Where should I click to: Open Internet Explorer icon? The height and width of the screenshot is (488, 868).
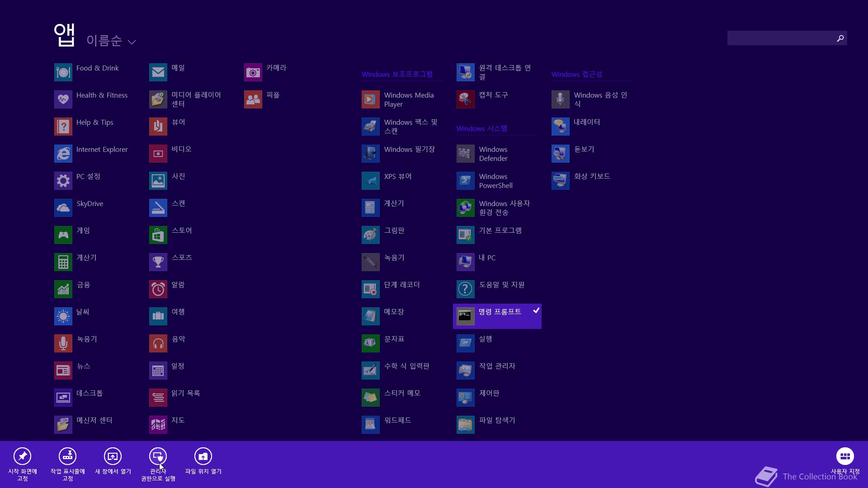point(63,154)
